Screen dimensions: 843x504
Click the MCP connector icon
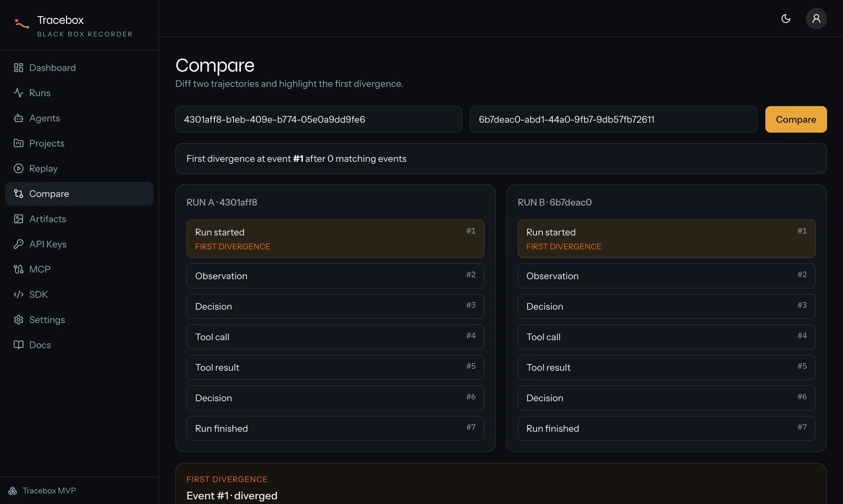tap(18, 269)
